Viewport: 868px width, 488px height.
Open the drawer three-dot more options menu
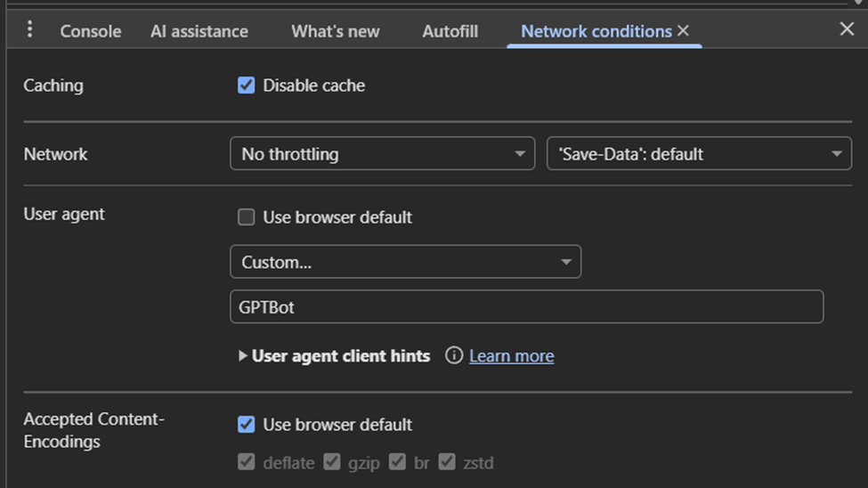coord(29,30)
